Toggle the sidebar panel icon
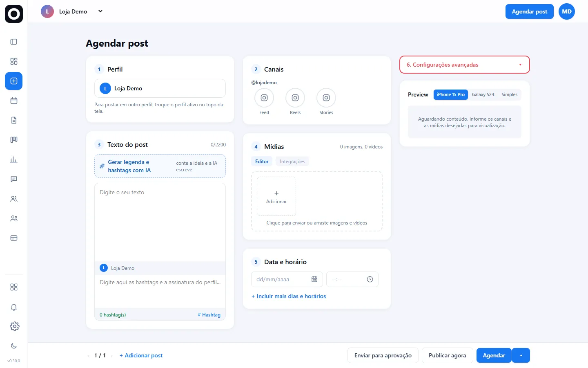The image size is (588, 368). (14, 42)
